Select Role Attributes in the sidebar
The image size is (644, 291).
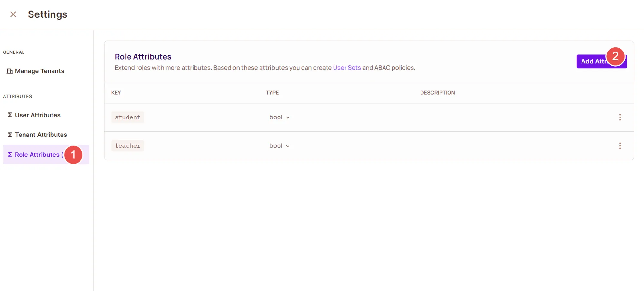tap(37, 155)
